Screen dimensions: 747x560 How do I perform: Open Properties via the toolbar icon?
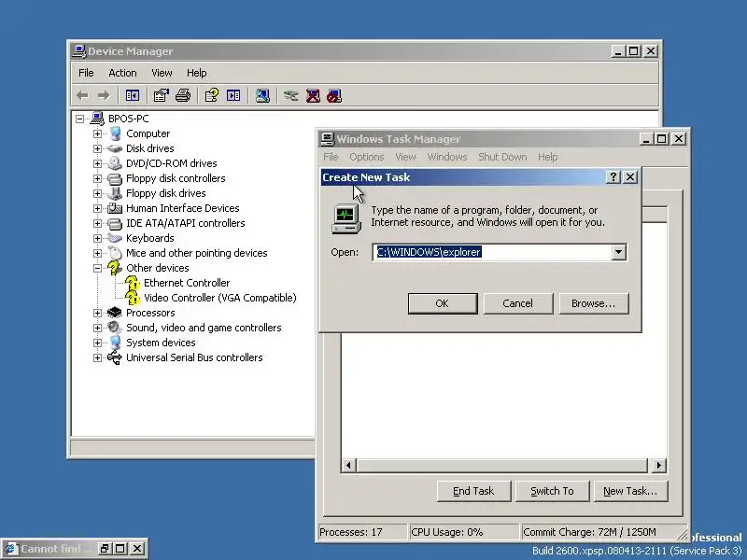(161, 96)
